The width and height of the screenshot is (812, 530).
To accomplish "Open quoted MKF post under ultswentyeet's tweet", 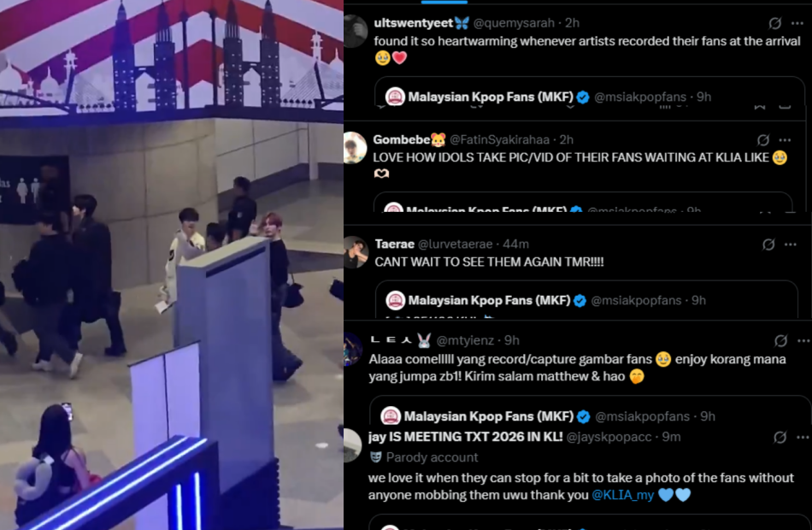I will click(x=589, y=92).
